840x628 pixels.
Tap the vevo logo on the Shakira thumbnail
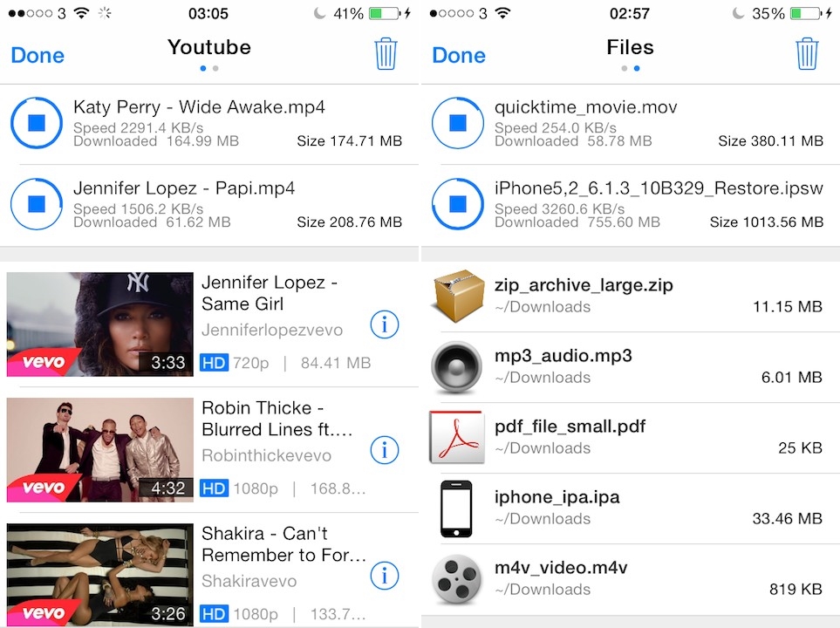tap(44, 612)
